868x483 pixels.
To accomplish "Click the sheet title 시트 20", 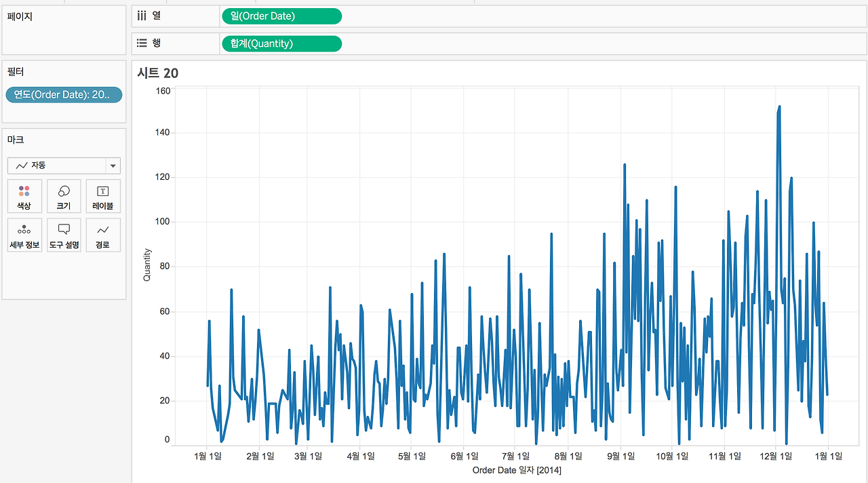I will point(157,73).
